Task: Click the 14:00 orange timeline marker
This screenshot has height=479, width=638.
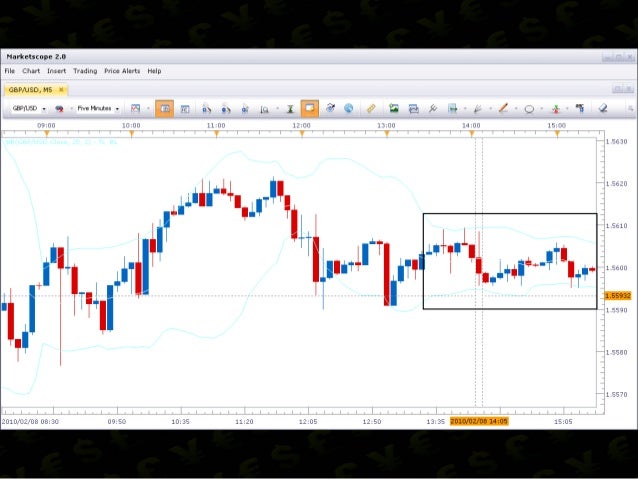Action: tap(472, 134)
